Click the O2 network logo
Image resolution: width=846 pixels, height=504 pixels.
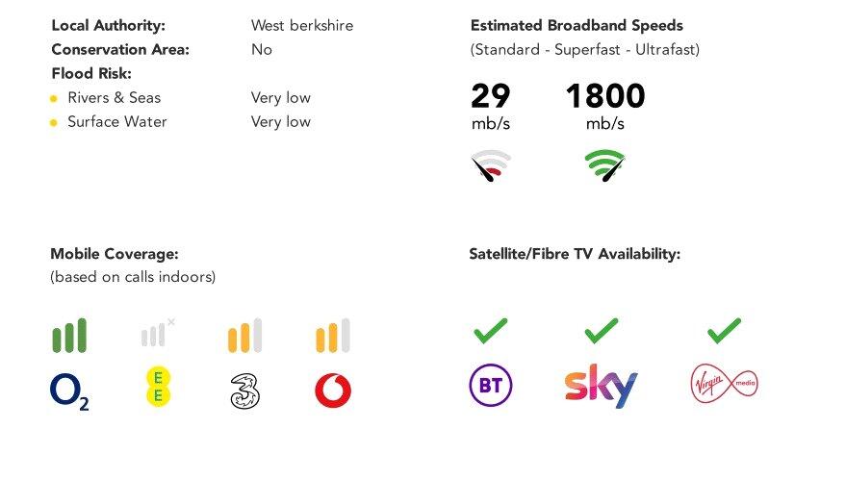pyautogui.click(x=68, y=391)
